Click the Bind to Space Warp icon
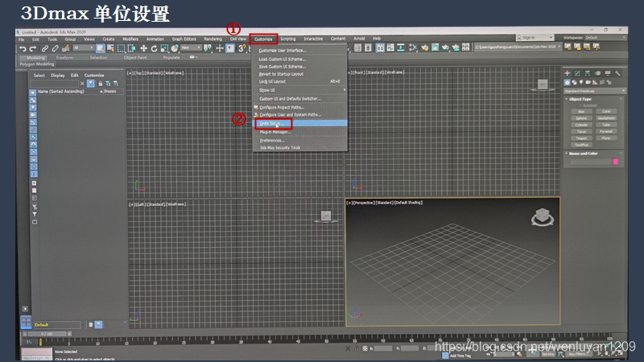644x362 pixels. tap(65, 49)
